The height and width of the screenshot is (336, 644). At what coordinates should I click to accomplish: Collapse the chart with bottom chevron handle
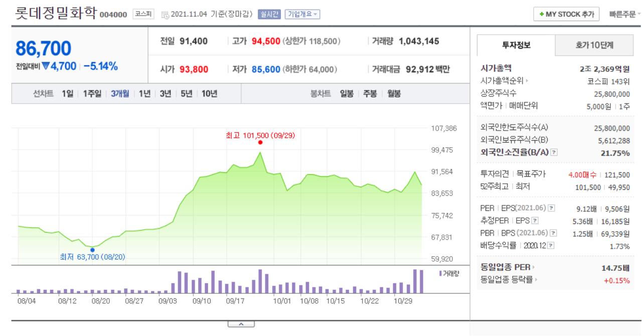[241, 324]
